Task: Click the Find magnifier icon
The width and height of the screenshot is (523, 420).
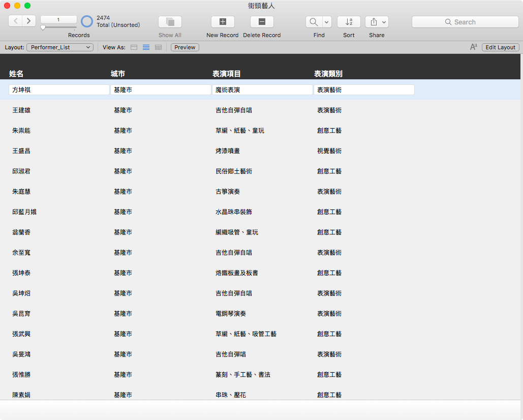Action: pos(314,22)
